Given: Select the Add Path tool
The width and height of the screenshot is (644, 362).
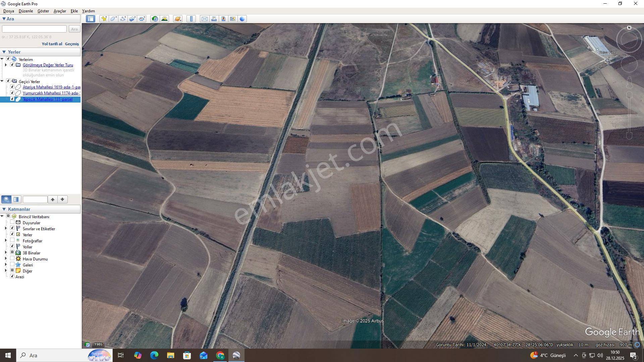Looking at the screenshot, I should point(123,19).
